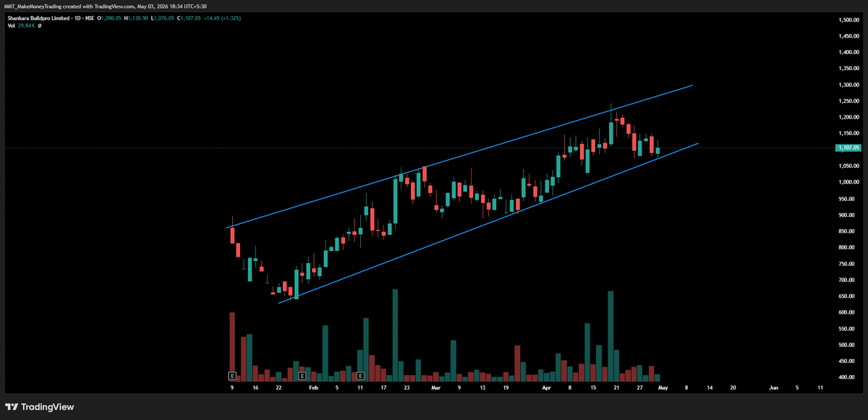868x420 pixels.
Task: Click the Jun label on the time axis
Action: tap(773, 388)
